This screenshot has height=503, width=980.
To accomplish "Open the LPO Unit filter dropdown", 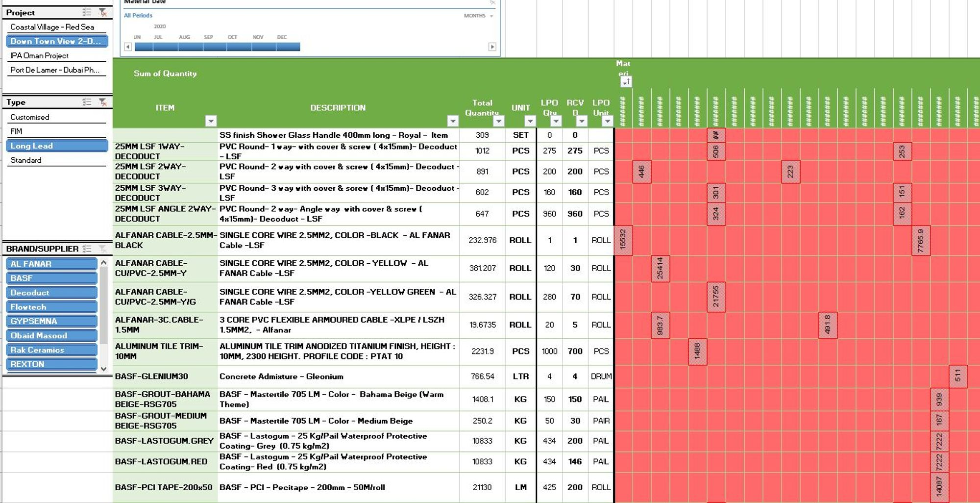I will pos(608,121).
